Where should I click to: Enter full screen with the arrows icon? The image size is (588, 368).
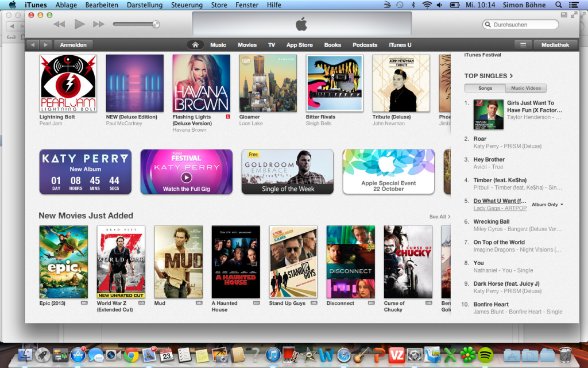coord(574,15)
